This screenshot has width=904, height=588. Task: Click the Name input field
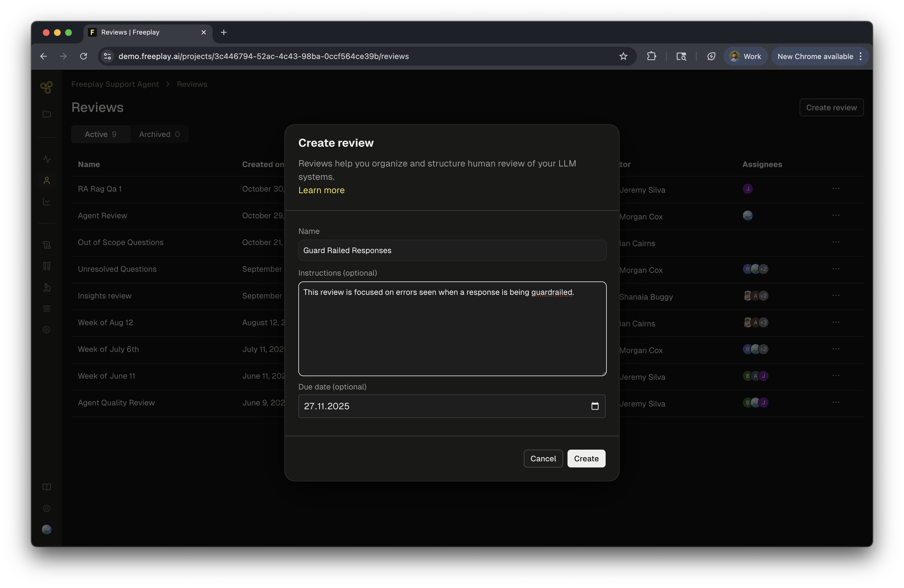click(452, 250)
